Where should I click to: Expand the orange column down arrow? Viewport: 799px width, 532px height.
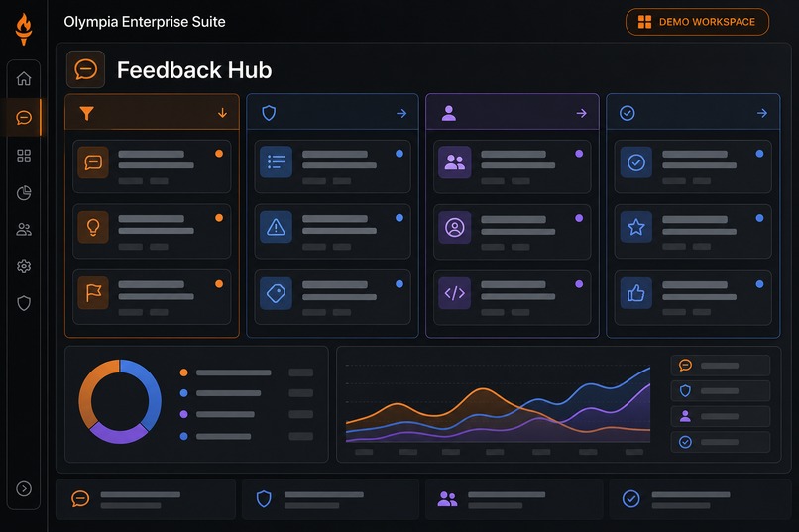pyautogui.click(x=222, y=113)
